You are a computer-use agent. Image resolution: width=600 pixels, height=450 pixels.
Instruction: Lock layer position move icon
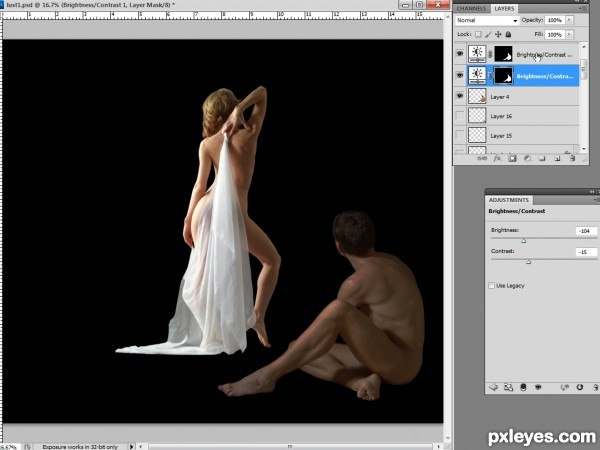click(498, 34)
